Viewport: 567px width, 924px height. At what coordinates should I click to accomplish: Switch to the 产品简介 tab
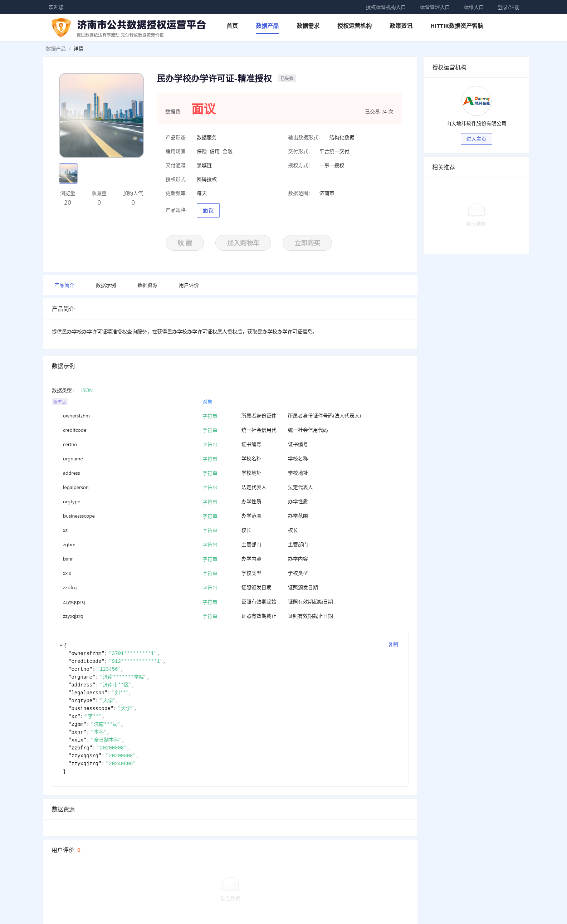point(64,285)
